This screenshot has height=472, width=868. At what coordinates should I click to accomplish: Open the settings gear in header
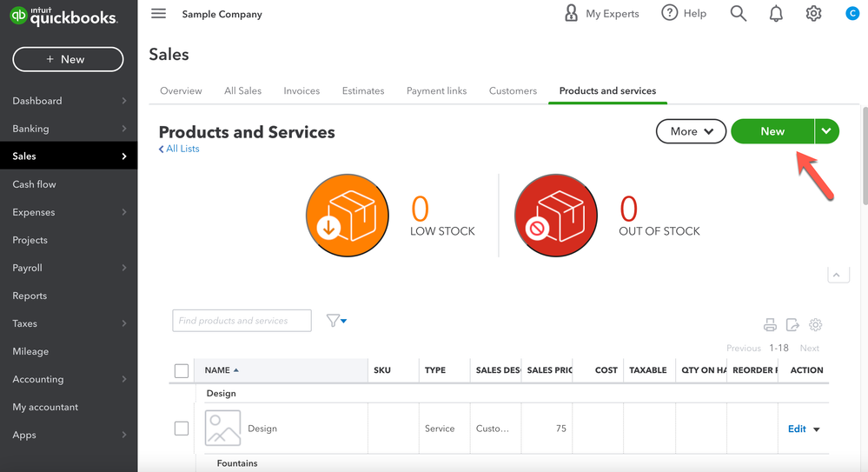813,13
